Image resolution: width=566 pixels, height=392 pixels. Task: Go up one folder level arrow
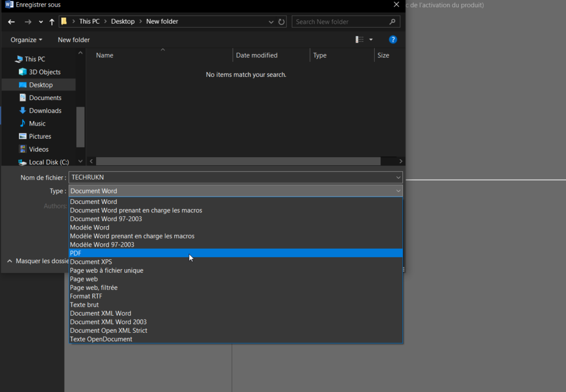pyautogui.click(x=52, y=22)
